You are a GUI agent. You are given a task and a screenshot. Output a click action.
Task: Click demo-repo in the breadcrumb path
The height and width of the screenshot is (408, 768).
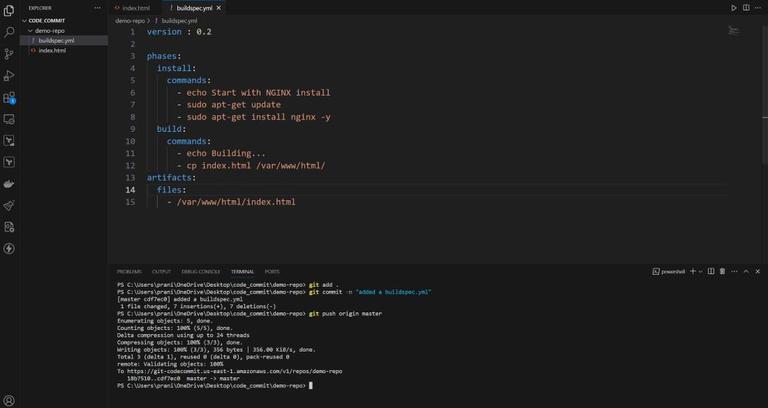[x=130, y=21]
